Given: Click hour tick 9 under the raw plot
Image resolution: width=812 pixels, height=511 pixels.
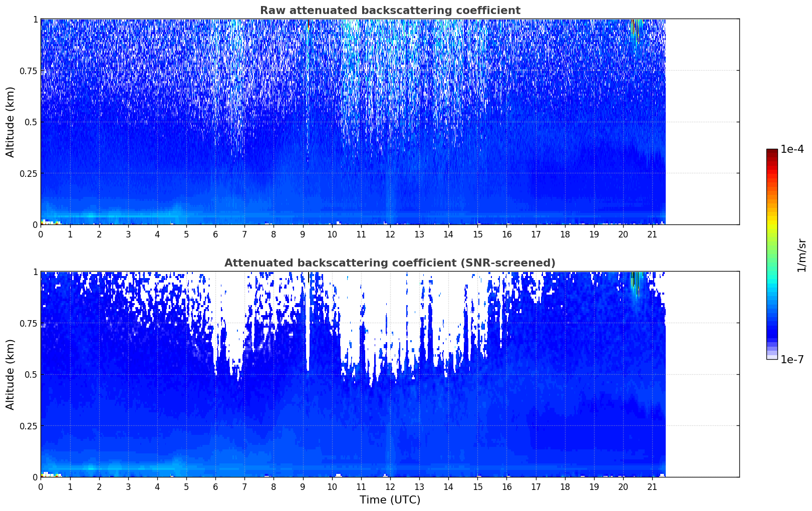Looking at the screenshot, I should tap(303, 234).
